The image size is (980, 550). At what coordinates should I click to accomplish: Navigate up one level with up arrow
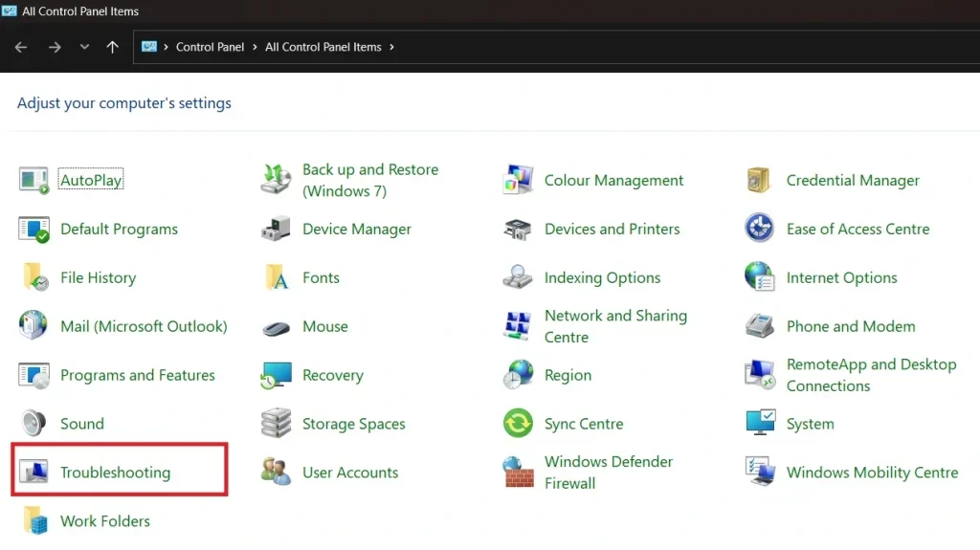click(113, 47)
